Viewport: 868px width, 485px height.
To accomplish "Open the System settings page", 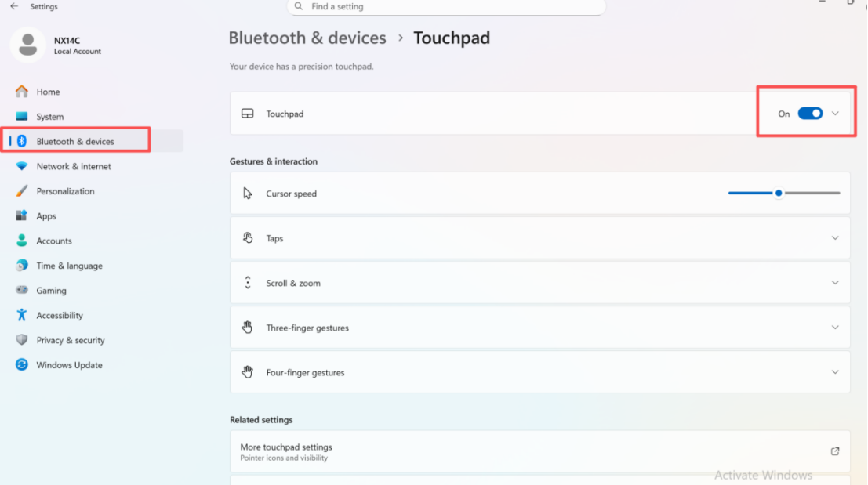I will (x=49, y=117).
